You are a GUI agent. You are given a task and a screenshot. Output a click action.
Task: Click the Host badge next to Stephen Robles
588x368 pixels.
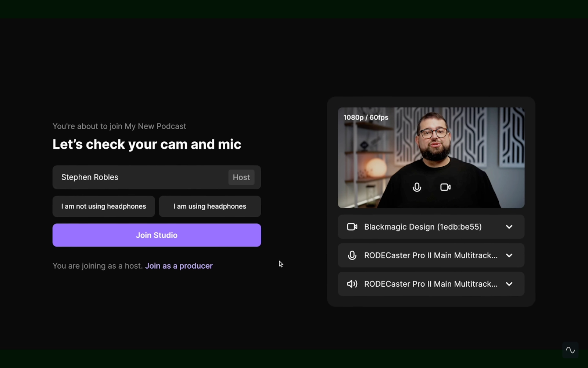coord(241,177)
